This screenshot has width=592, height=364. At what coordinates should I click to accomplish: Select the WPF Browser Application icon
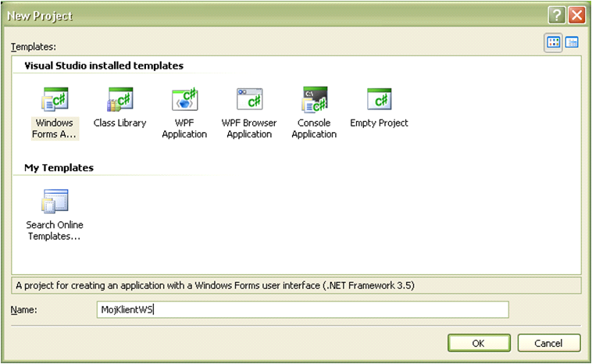[x=250, y=100]
